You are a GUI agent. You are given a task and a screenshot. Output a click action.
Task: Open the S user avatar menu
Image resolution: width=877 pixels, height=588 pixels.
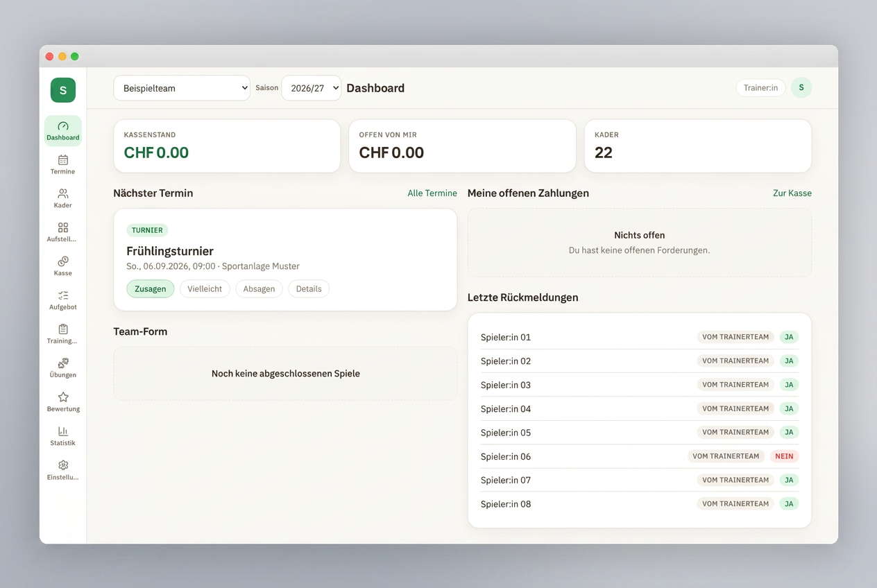(x=801, y=87)
